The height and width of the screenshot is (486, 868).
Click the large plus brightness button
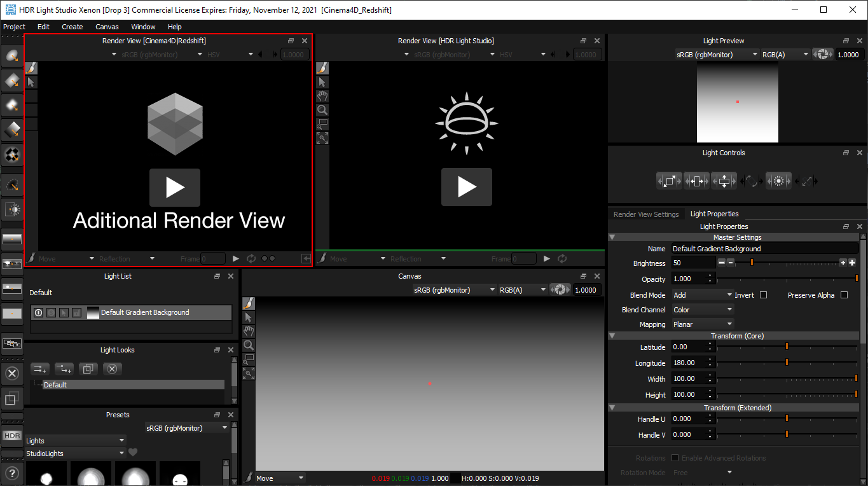coord(852,263)
